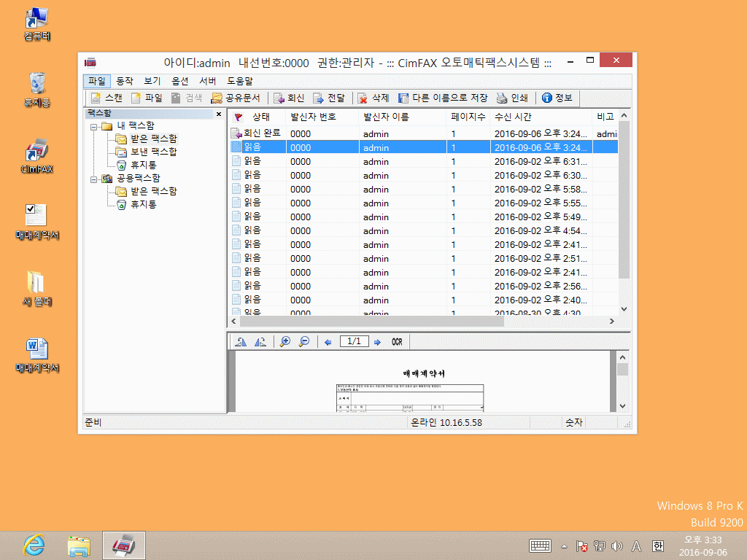Sort the list by 비고 column

click(x=605, y=117)
